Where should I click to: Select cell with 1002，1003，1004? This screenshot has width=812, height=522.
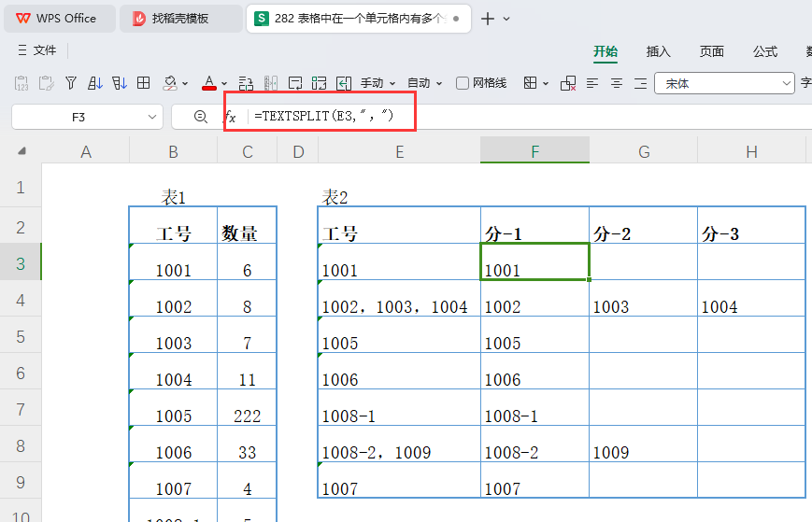click(399, 299)
